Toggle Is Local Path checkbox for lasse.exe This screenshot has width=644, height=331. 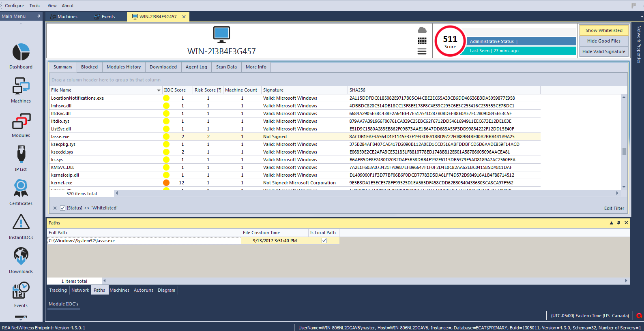(x=324, y=241)
